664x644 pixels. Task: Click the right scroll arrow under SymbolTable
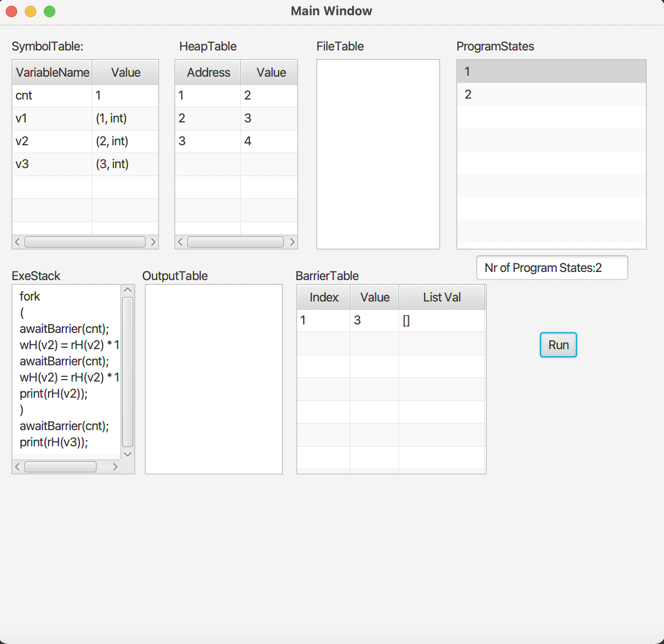[x=153, y=242]
